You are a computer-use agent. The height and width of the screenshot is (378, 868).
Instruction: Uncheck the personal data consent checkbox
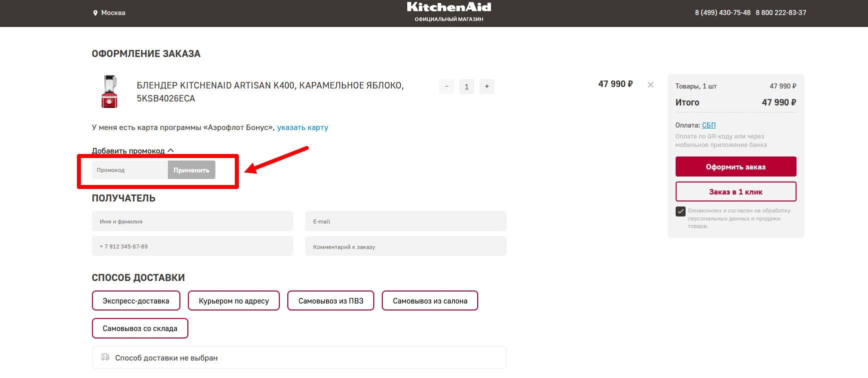click(x=680, y=211)
